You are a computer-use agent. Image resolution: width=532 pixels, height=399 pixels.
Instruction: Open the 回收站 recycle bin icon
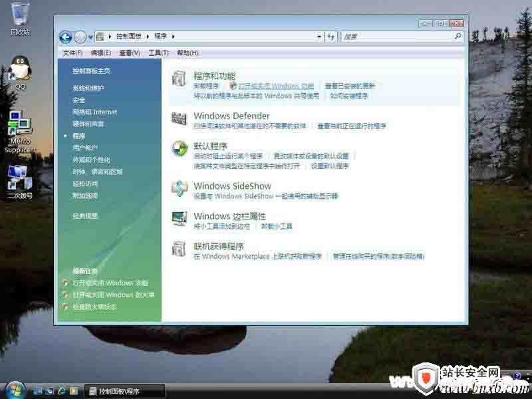click(x=20, y=14)
